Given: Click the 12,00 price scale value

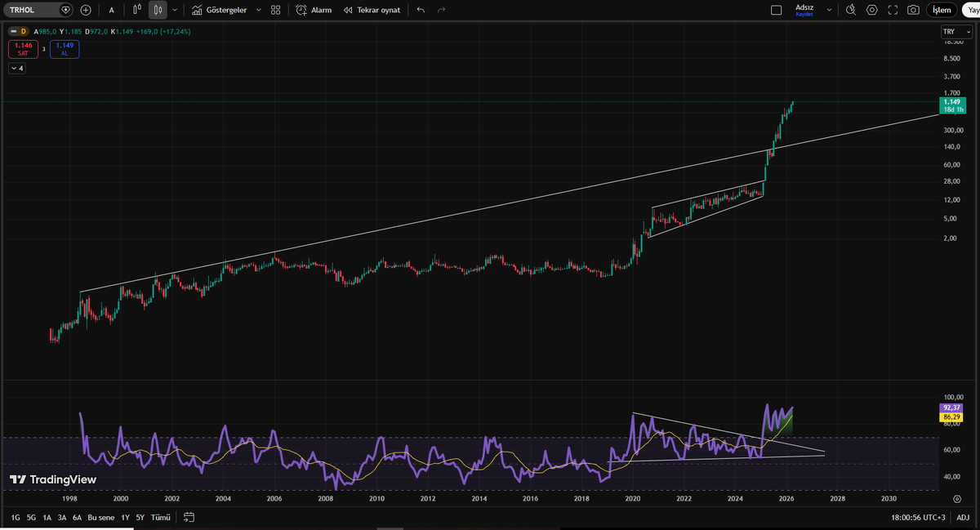Looking at the screenshot, I should point(952,200).
